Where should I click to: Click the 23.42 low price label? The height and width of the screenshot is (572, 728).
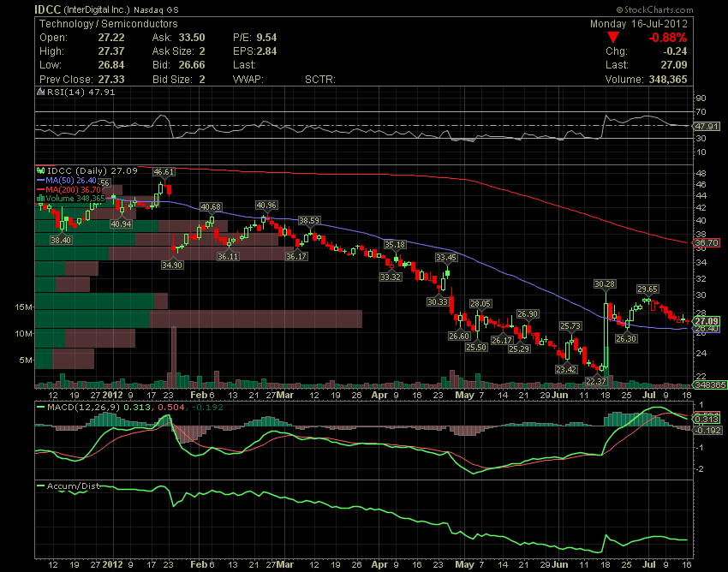click(x=566, y=369)
